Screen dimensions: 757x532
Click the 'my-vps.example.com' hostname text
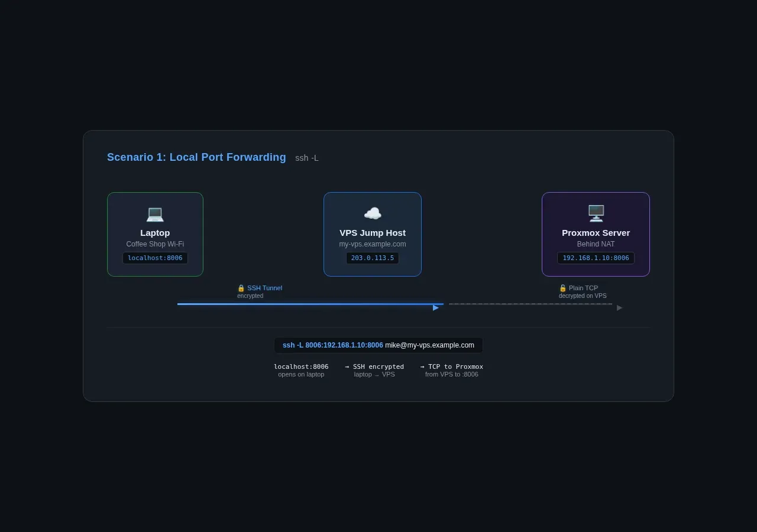click(x=373, y=244)
